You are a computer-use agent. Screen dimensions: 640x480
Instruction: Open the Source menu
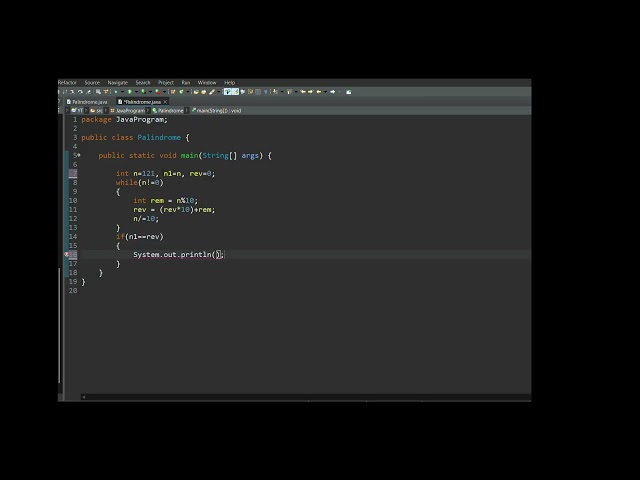coord(92,82)
